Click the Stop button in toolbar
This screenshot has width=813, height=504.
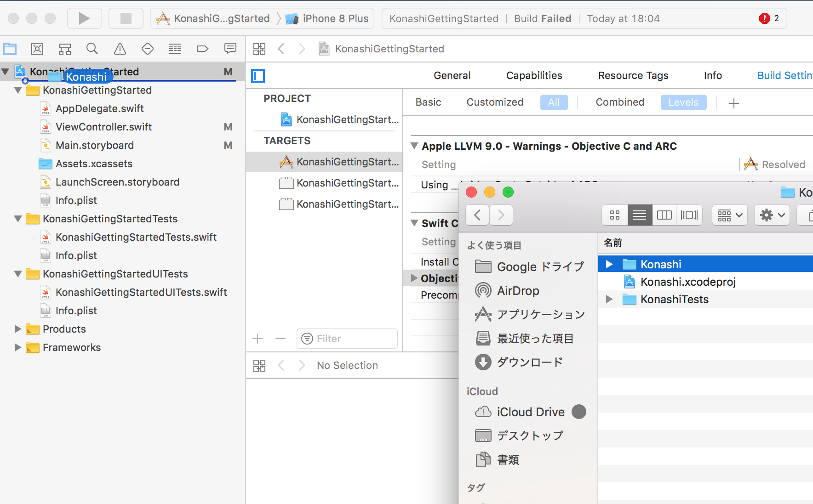126,18
